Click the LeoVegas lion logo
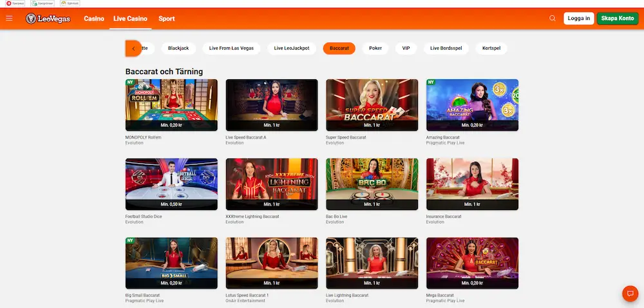 [48, 19]
